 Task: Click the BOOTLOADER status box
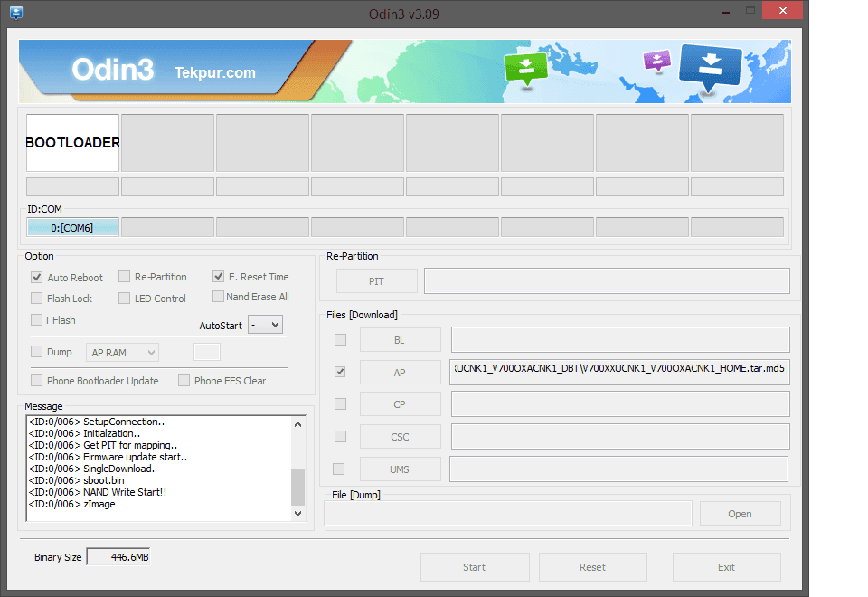(72, 143)
